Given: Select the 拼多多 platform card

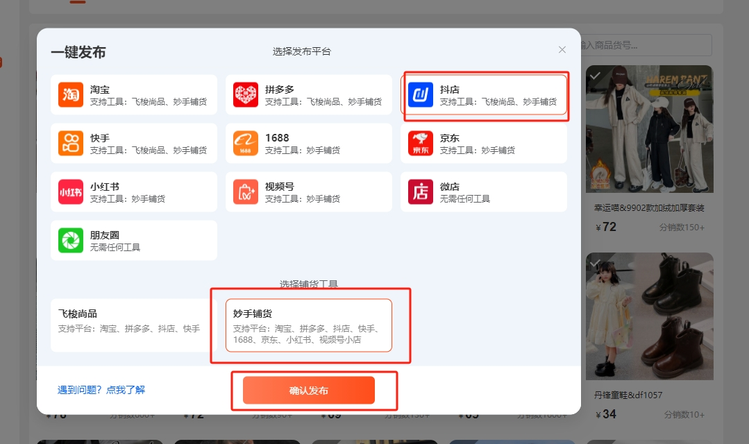Looking at the screenshot, I should [x=309, y=94].
